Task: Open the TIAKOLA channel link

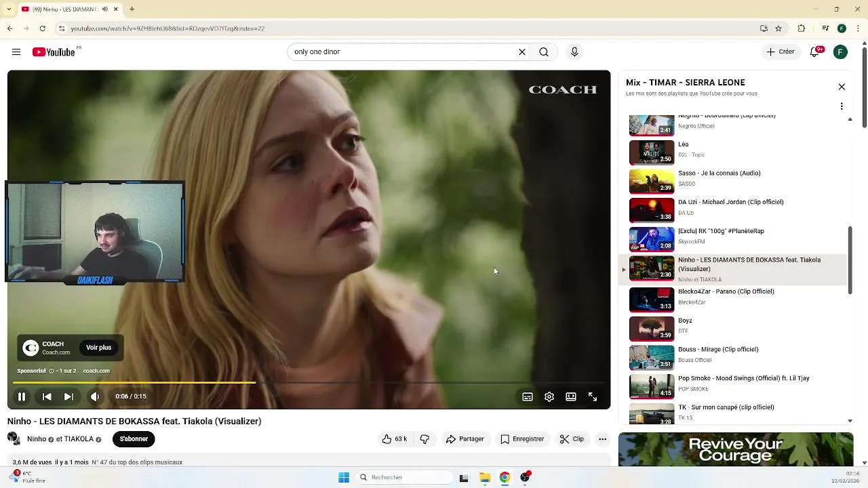Action: (79, 439)
